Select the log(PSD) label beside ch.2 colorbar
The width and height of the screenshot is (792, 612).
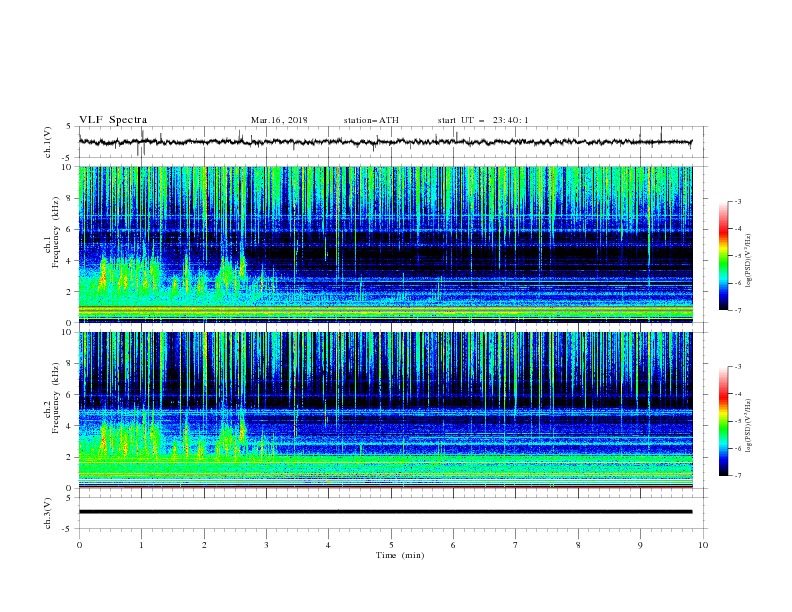pos(749,425)
